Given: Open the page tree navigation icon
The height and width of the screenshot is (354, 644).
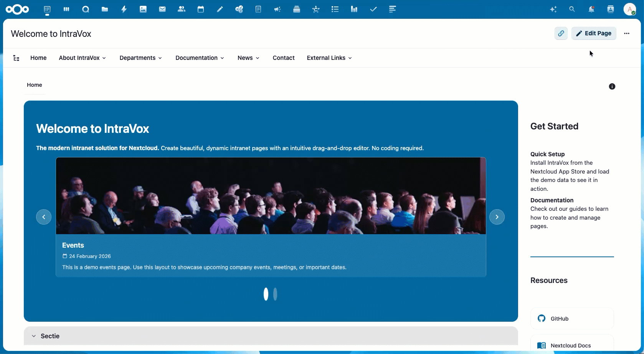Looking at the screenshot, I should 16,58.
